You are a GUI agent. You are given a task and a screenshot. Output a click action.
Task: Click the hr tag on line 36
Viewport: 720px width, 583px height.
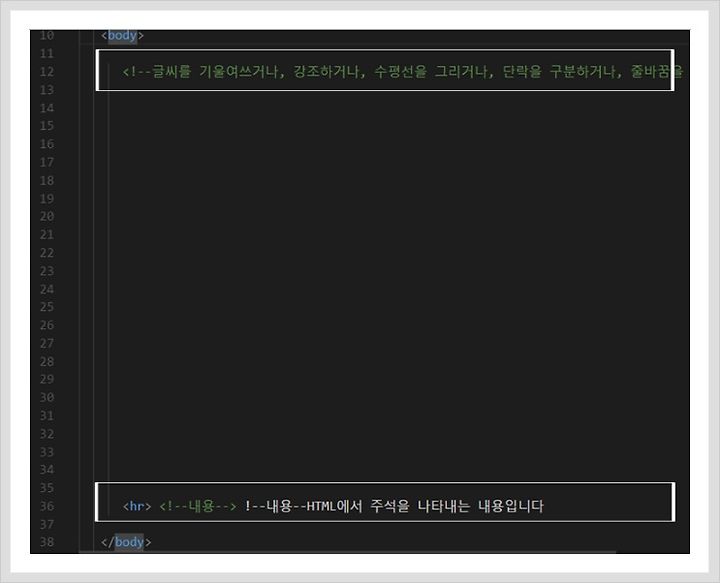pyautogui.click(x=137, y=506)
